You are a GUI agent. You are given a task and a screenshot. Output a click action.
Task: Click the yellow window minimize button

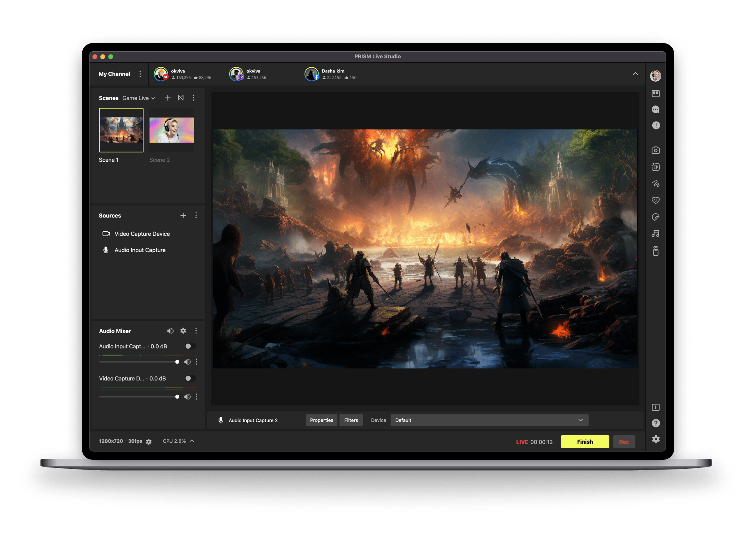point(103,57)
